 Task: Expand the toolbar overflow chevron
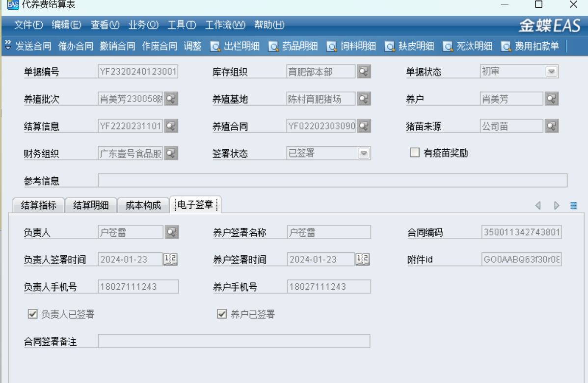point(8,46)
